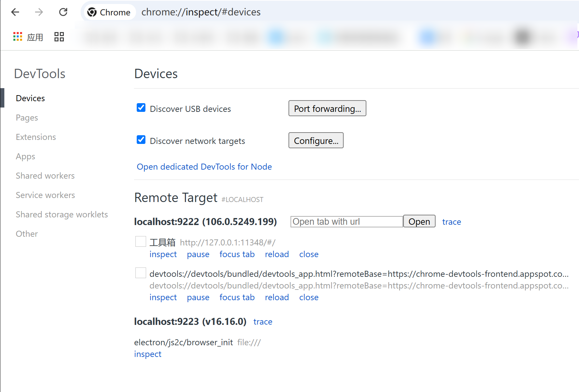
Task: Inspect the 工具箱 page target
Action: (163, 254)
